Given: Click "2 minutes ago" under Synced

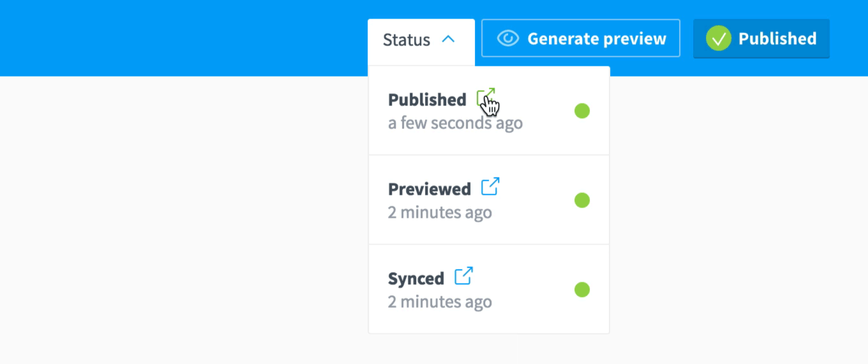Looking at the screenshot, I should tap(440, 302).
